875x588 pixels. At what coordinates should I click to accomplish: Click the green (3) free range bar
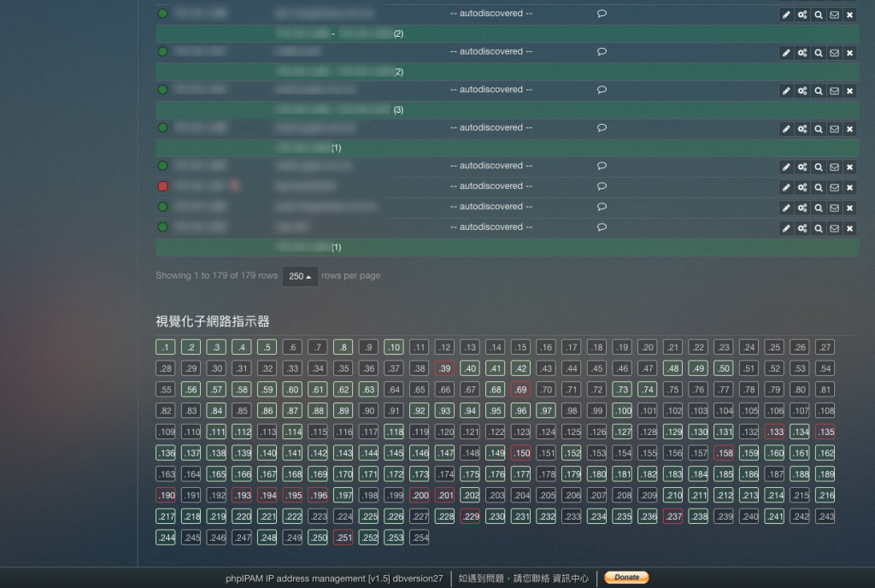pos(507,110)
